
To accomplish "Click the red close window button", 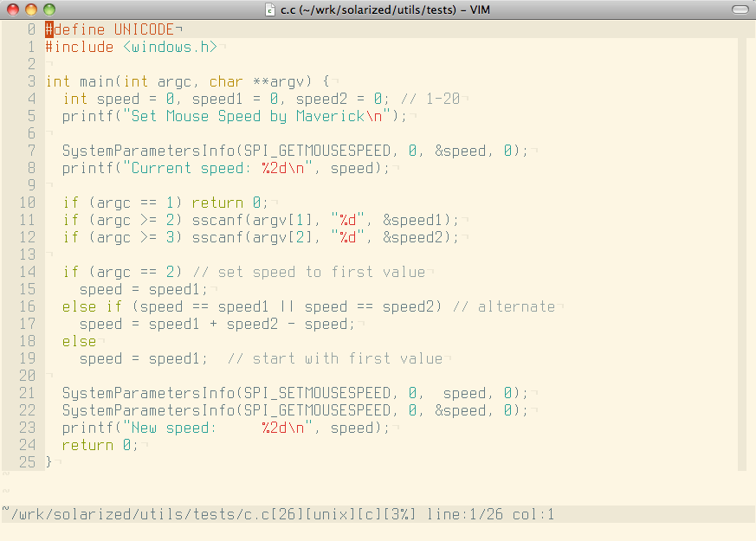I will tap(12, 10).
